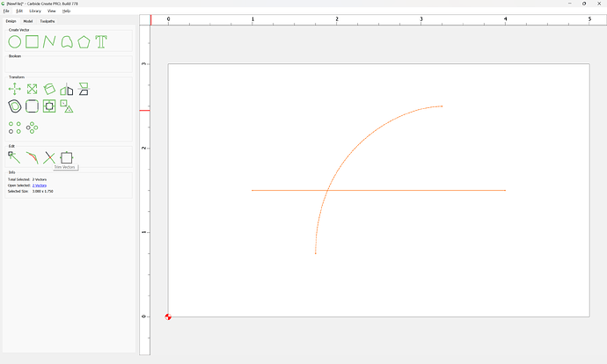Activate the Mirror/Flip transform tool
This screenshot has width=607, height=364.
pyautogui.click(x=67, y=89)
